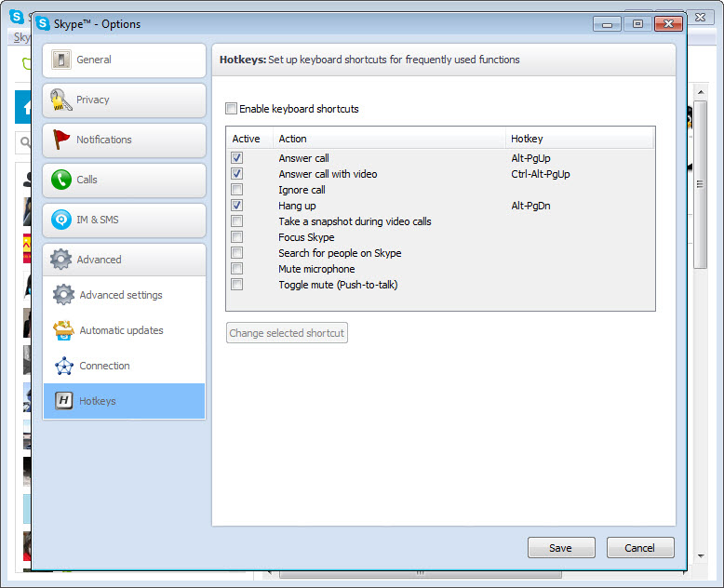This screenshot has height=588, width=724.
Task: Open the Privacy options section
Action: 124,100
